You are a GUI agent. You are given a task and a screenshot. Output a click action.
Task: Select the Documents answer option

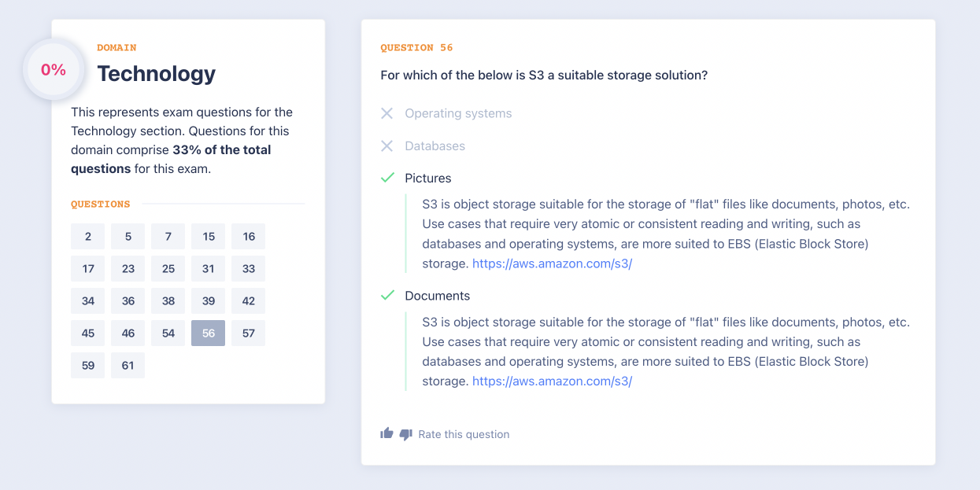coord(437,296)
